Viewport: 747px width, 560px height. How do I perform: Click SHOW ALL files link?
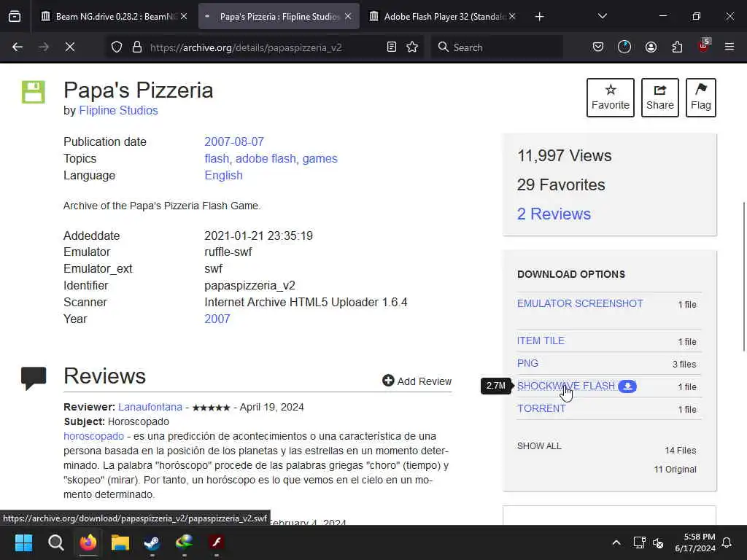539,446
